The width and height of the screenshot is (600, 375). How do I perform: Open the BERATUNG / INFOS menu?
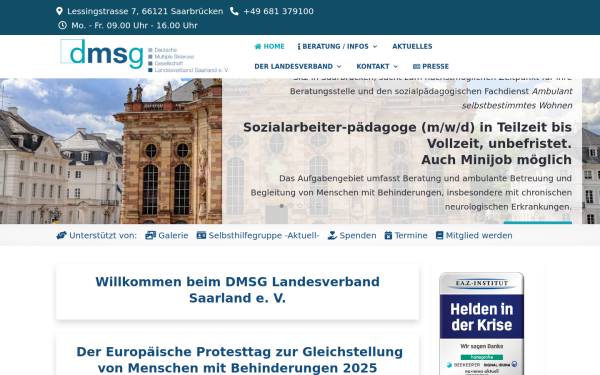pyautogui.click(x=338, y=46)
